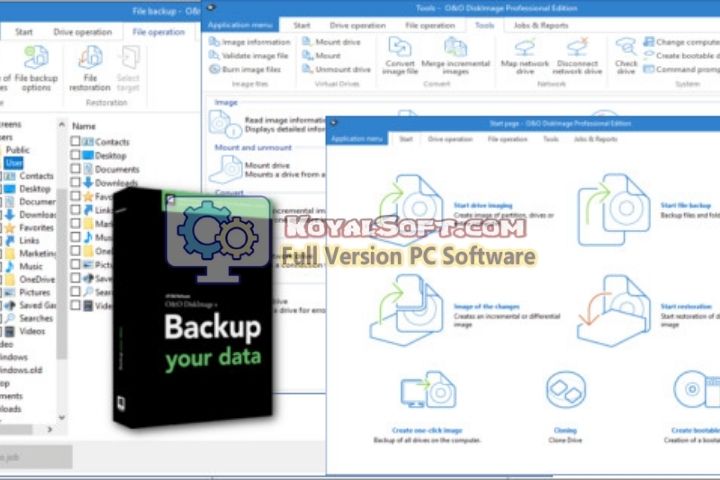The image size is (720, 480).
Task: Select the Tools tab in Tools window
Action: 484,25
